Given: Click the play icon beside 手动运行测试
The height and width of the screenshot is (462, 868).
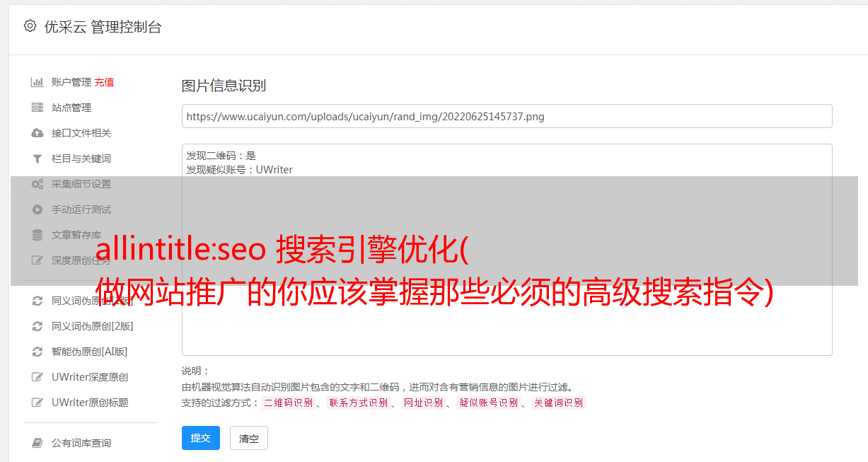Looking at the screenshot, I should pyautogui.click(x=37, y=209).
